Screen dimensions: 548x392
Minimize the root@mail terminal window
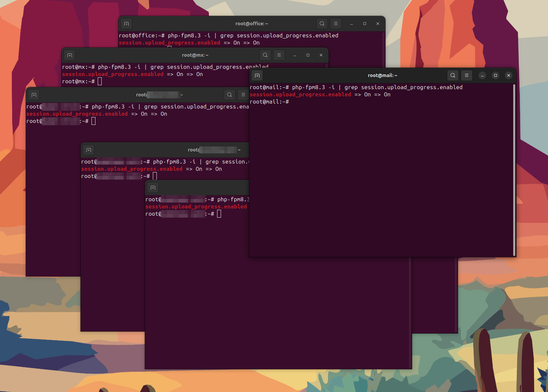point(482,75)
